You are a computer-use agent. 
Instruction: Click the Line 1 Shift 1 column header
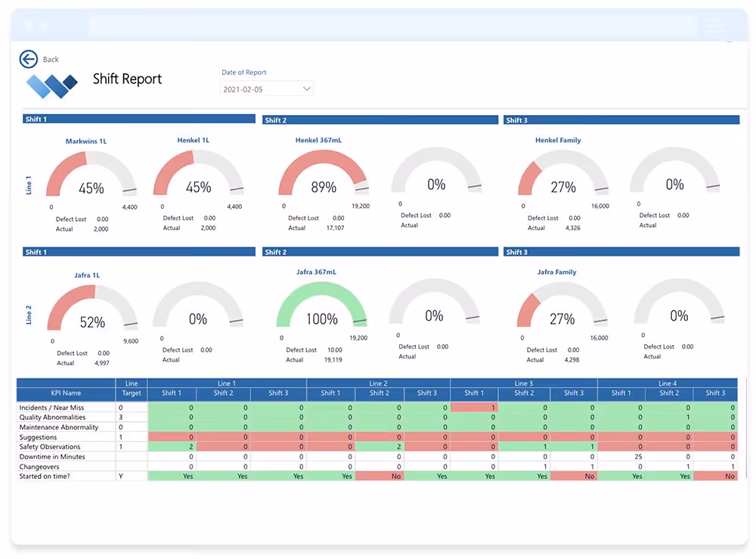click(172, 393)
